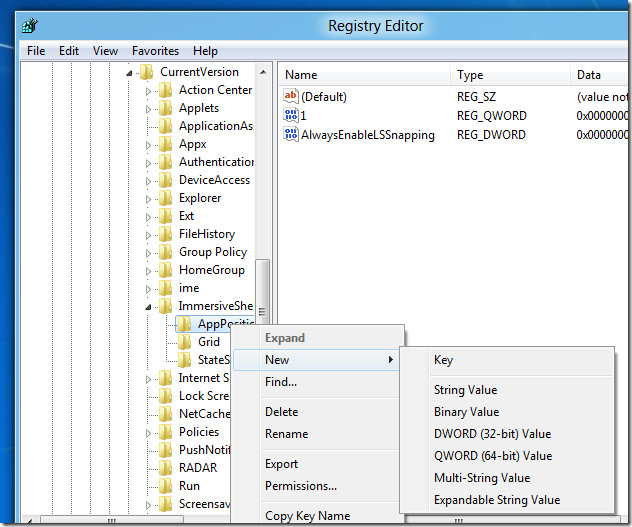
Task: Click the CurrentVersion folder icon
Action: (x=146, y=72)
